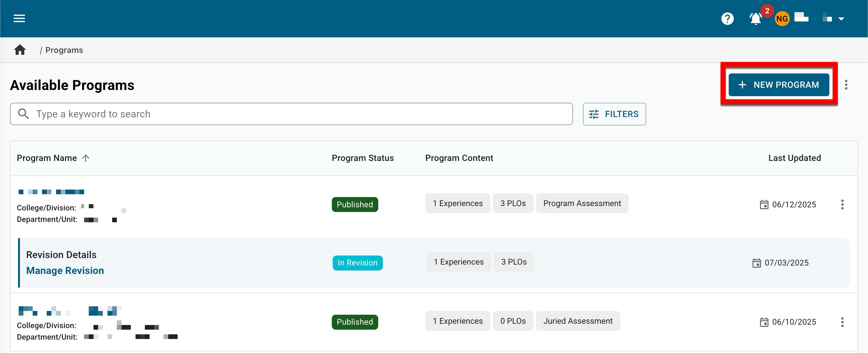Open row menu for 06/12/2025 program
Image resolution: width=868 pixels, height=353 pixels.
click(x=842, y=204)
